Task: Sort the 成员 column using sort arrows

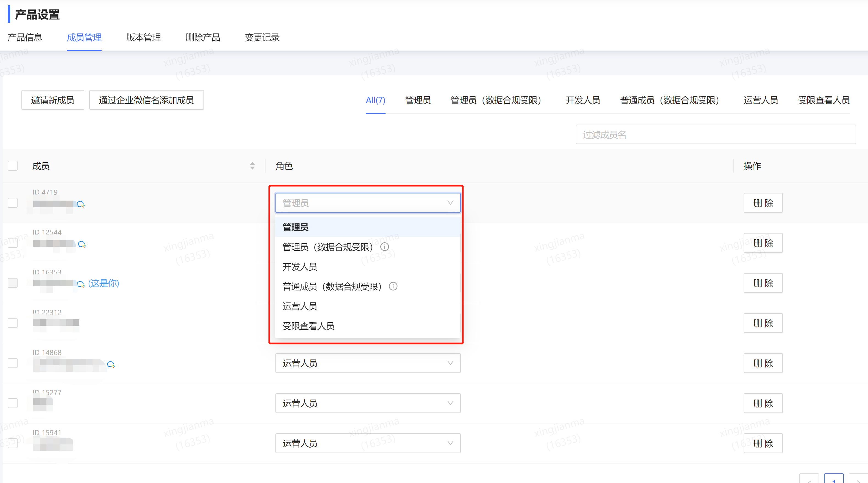Action: 252,166
